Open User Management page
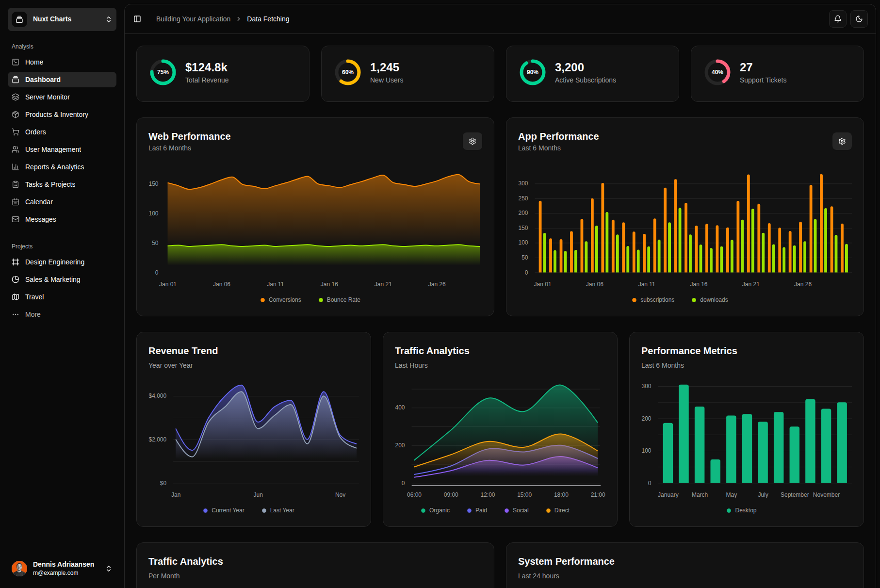The image size is (880, 588). 53,149
